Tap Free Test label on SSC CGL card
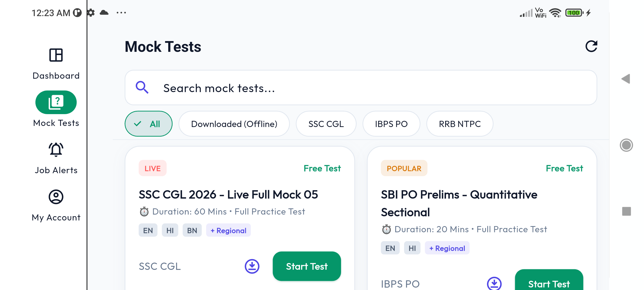This screenshot has width=644, height=290. click(322, 168)
